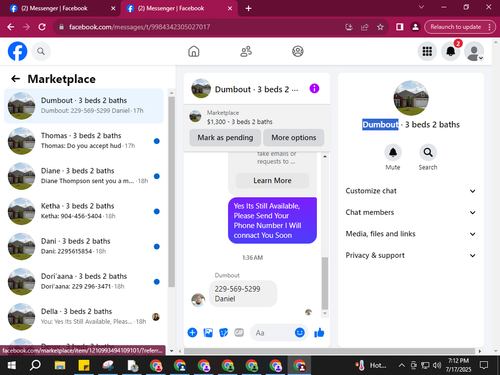This screenshot has height=375, width=500.
Task: Click the chat messages scrollbar thumb
Action: [x=325, y=283]
